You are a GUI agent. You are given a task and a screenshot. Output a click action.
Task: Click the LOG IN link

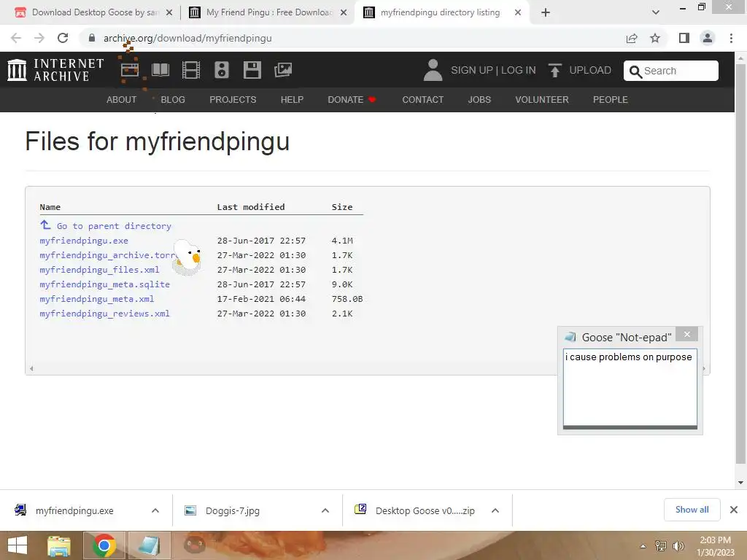click(x=519, y=70)
